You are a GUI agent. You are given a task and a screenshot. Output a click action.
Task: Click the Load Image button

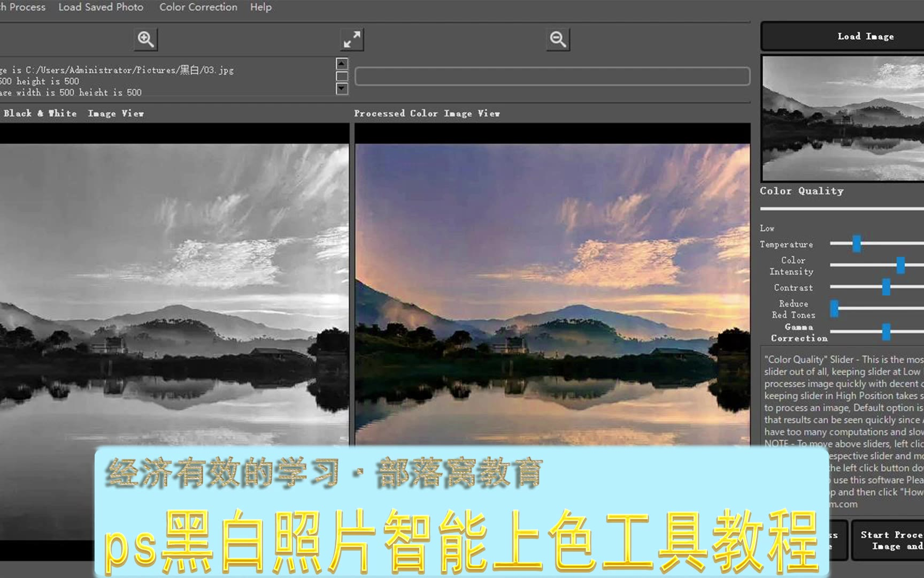(843, 36)
